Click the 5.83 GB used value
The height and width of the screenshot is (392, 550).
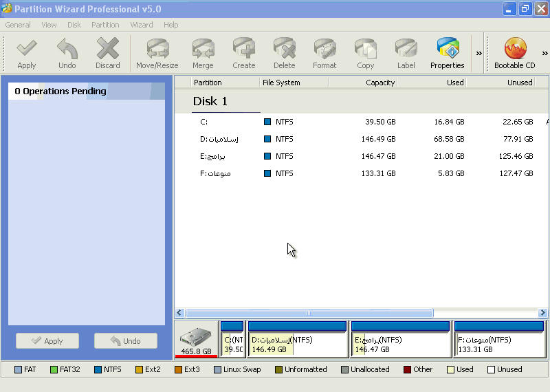coord(451,173)
